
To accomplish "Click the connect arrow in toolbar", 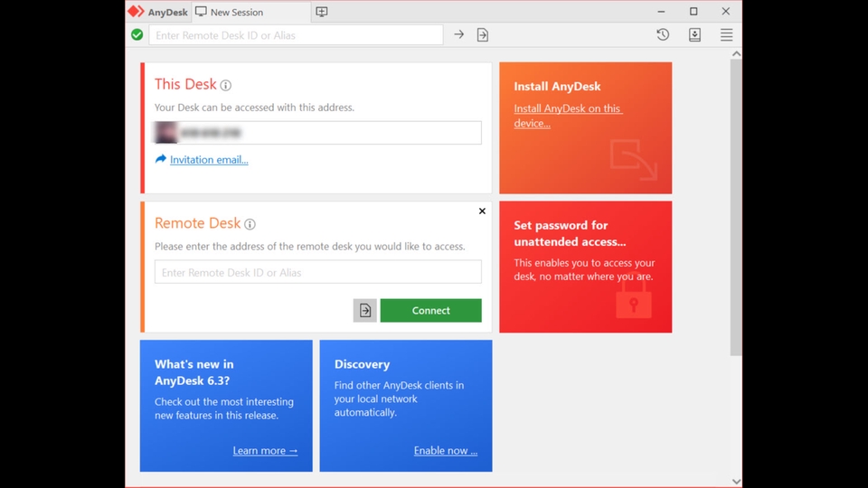I will (459, 35).
